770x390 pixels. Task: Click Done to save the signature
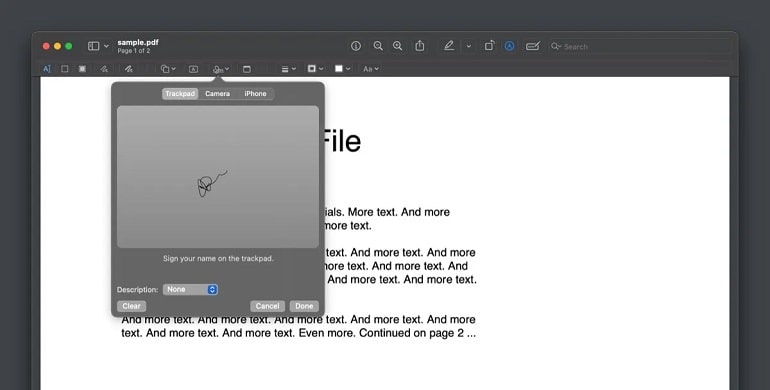[304, 306]
